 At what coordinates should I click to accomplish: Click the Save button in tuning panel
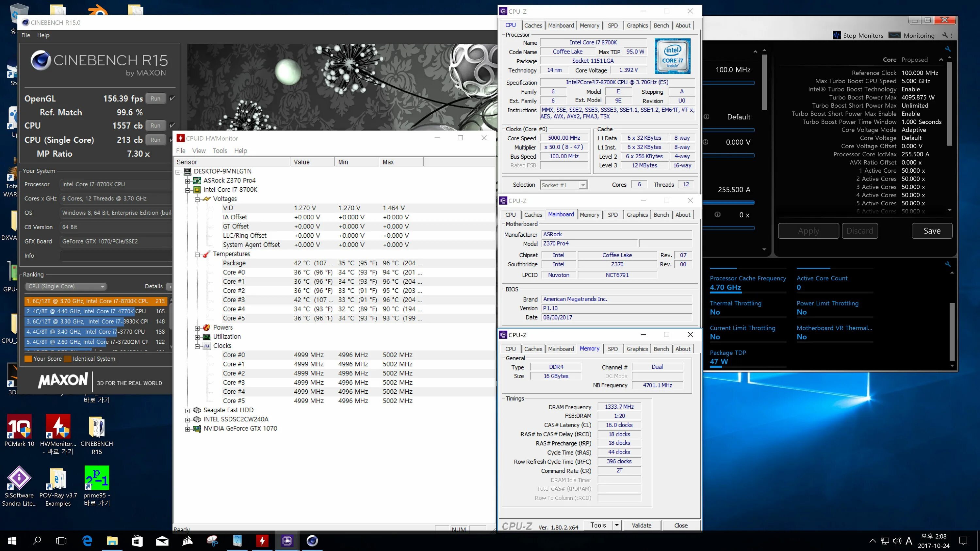(932, 231)
